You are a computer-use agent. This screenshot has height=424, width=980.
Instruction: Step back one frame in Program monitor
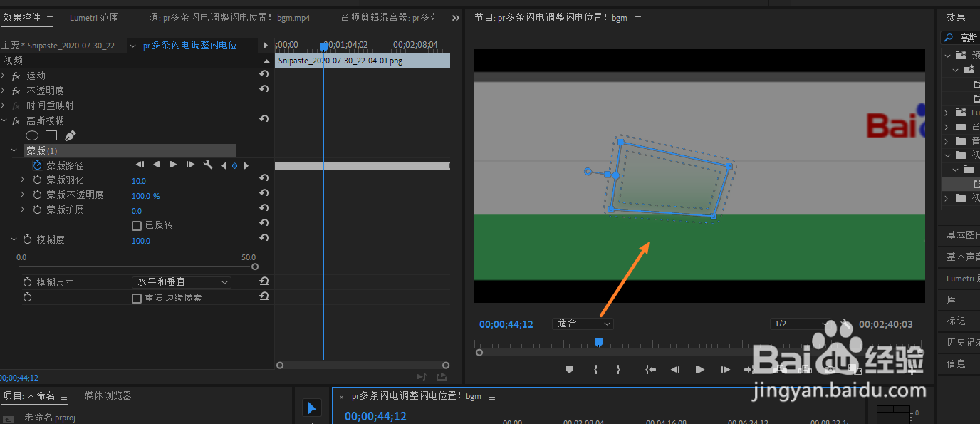(x=675, y=369)
